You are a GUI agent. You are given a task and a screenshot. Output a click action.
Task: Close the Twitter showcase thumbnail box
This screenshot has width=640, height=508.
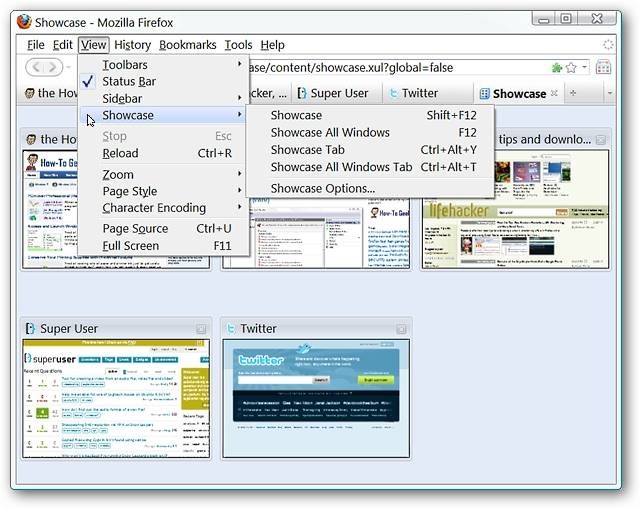click(401, 329)
